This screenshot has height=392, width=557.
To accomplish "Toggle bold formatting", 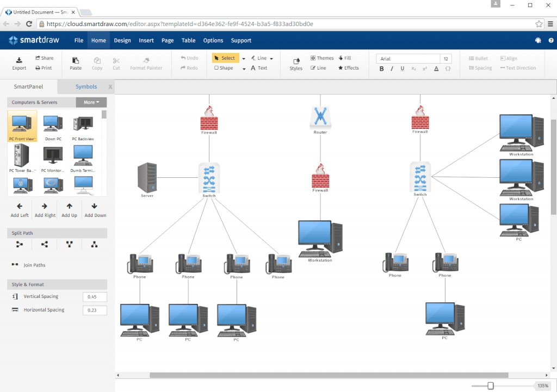I will 381,69.
